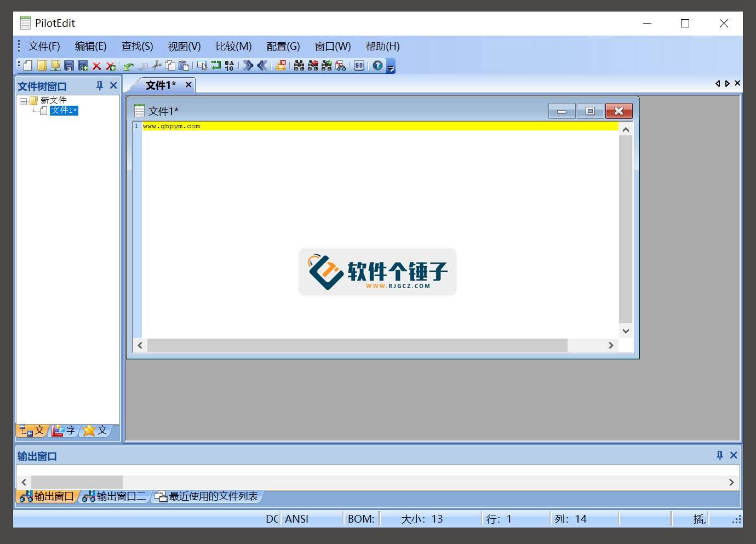Close the 文件树窗口 panel
756x544 pixels.
tap(113, 85)
